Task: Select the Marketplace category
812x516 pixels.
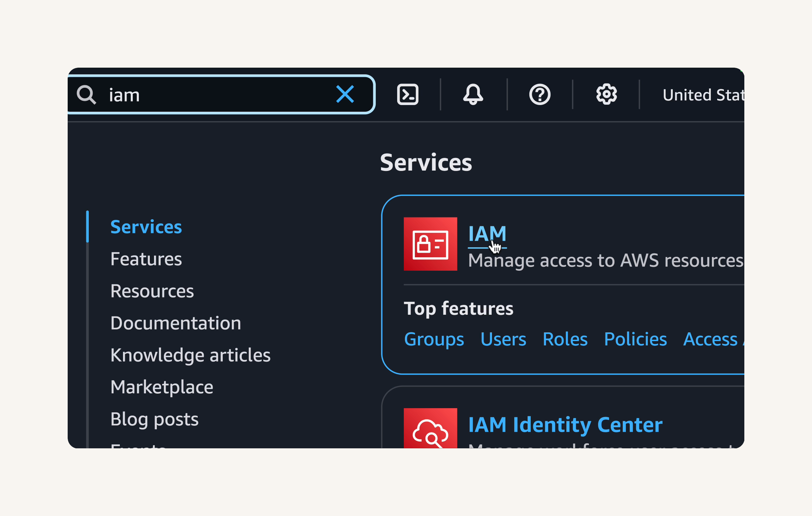Action: 162,387
